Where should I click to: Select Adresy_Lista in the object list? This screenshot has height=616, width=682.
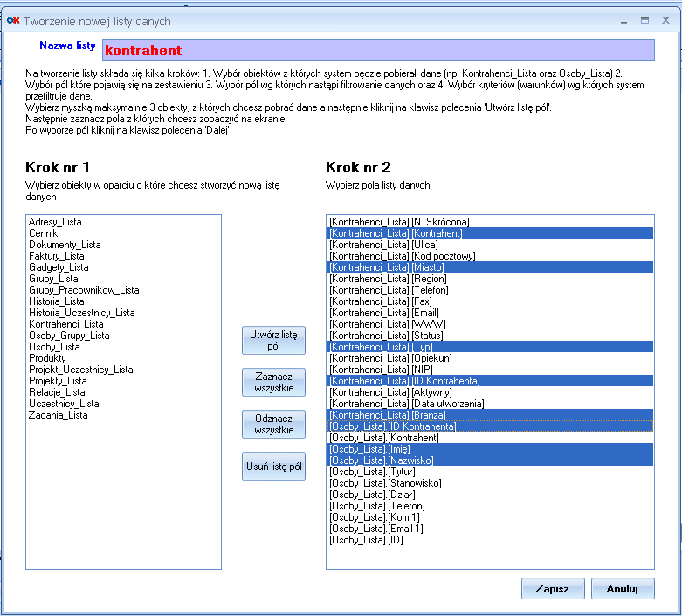123,222
